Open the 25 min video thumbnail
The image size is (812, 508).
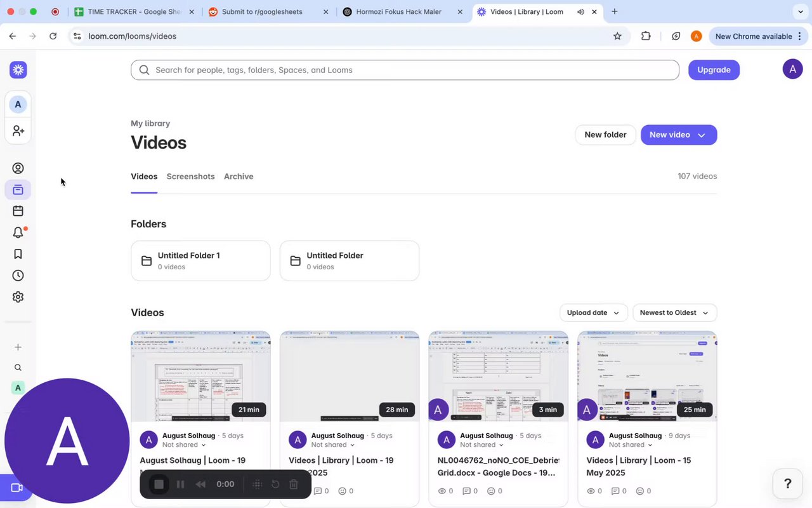point(647,375)
